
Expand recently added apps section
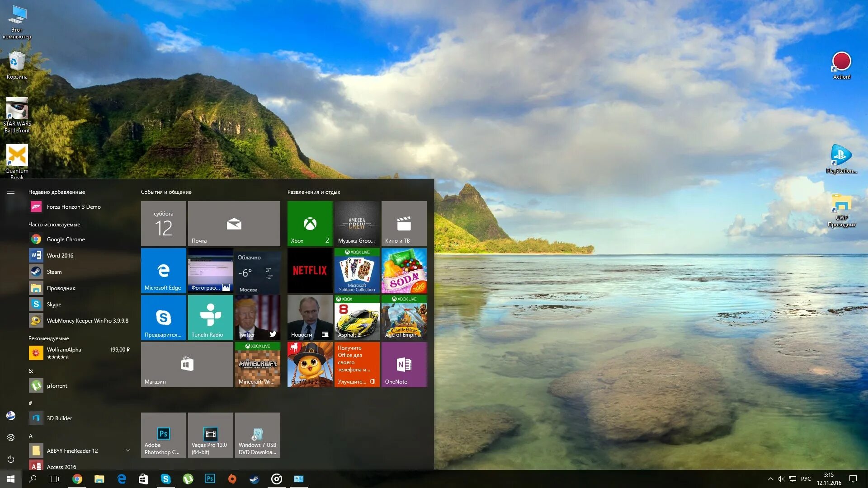tap(57, 191)
